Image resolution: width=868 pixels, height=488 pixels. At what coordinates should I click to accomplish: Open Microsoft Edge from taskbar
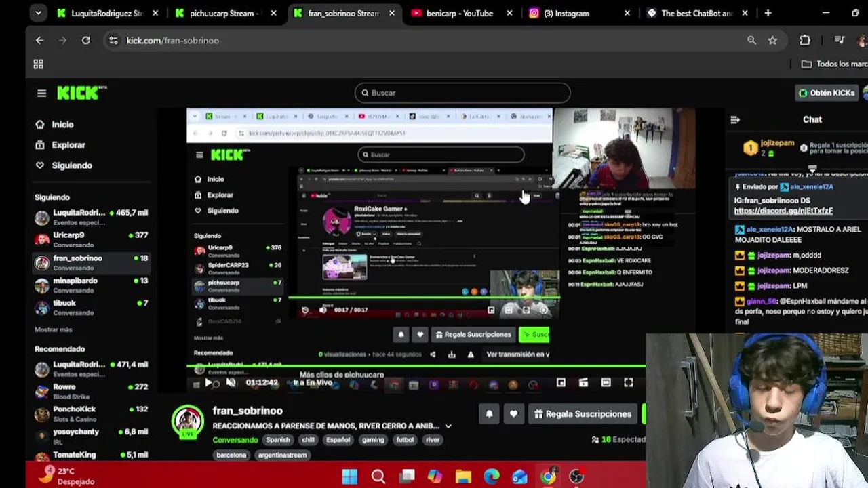(491, 476)
